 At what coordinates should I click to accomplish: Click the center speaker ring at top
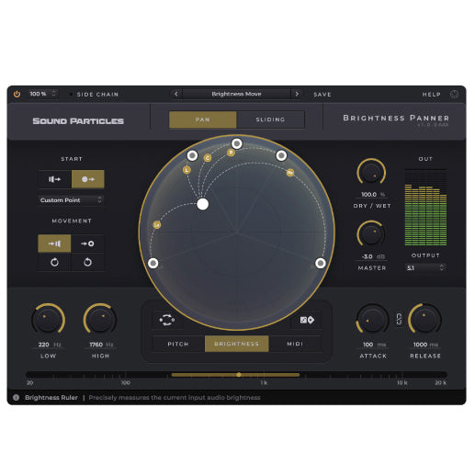(237, 143)
